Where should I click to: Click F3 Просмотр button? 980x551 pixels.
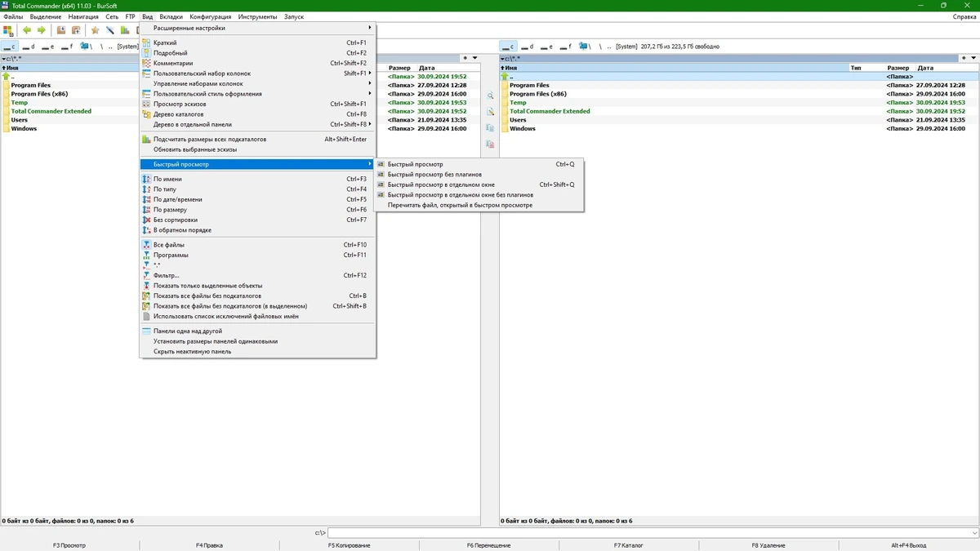click(69, 545)
